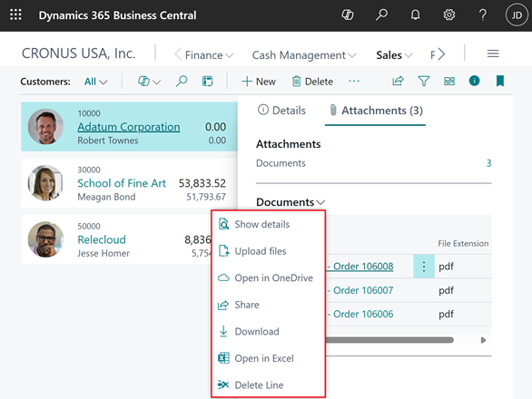
Task: Open the analysis mode layout icon
Action: click(x=208, y=82)
